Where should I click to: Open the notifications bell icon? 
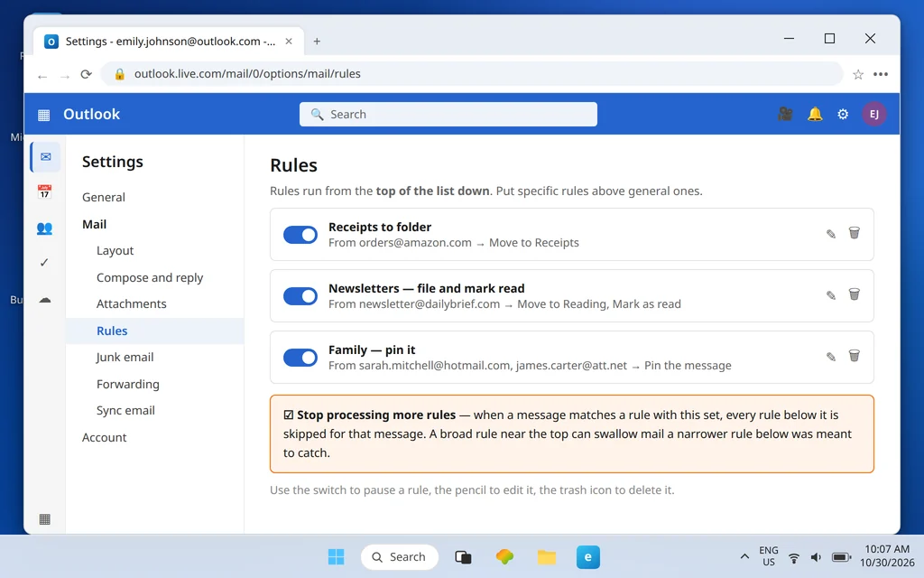tap(815, 114)
